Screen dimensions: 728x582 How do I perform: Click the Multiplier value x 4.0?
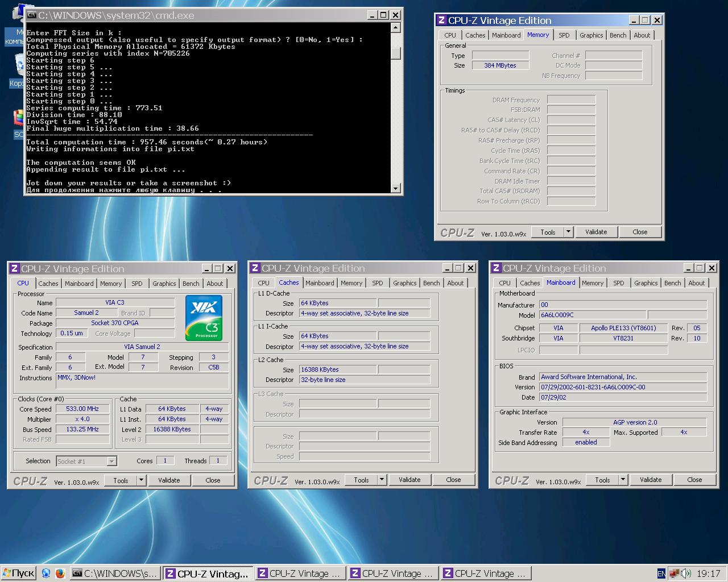[82, 419]
